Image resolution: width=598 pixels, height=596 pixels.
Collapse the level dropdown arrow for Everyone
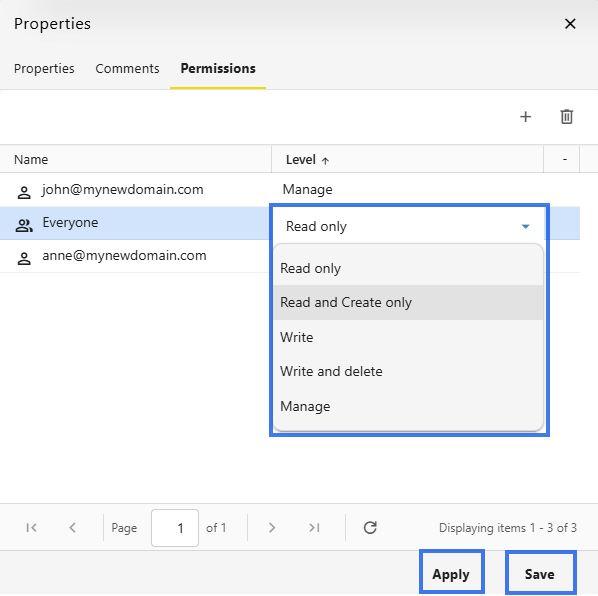coord(525,227)
